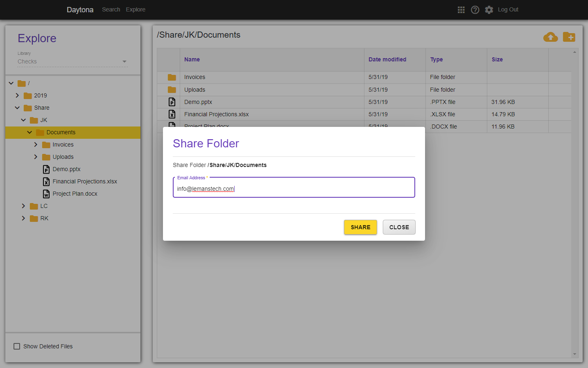This screenshot has height=368, width=588.
Task: Click the Share folder icon in tree
Action: (28, 108)
